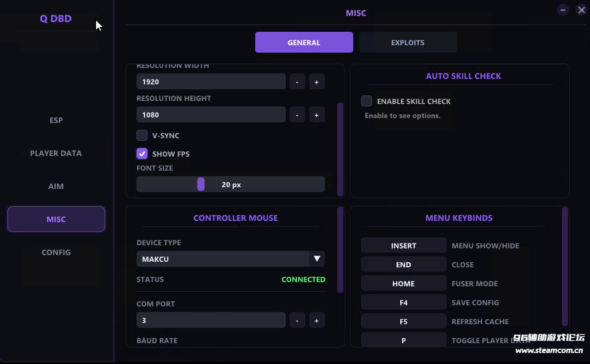Click the resolution height input field
Image resolution: width=590 pixels, height=364 pixels.
211,114
